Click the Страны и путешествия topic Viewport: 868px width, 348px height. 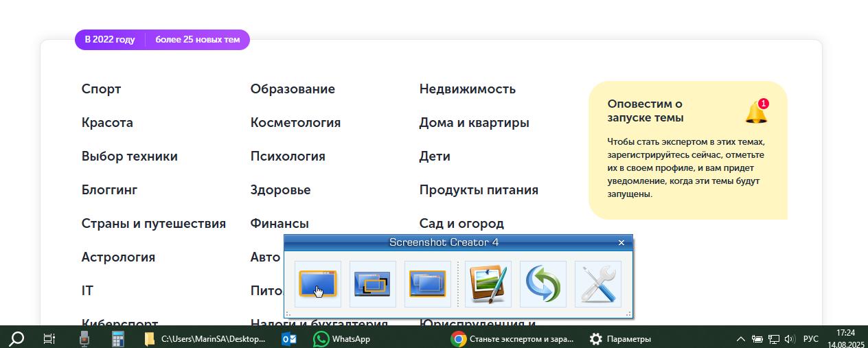(x=154, y=224)
